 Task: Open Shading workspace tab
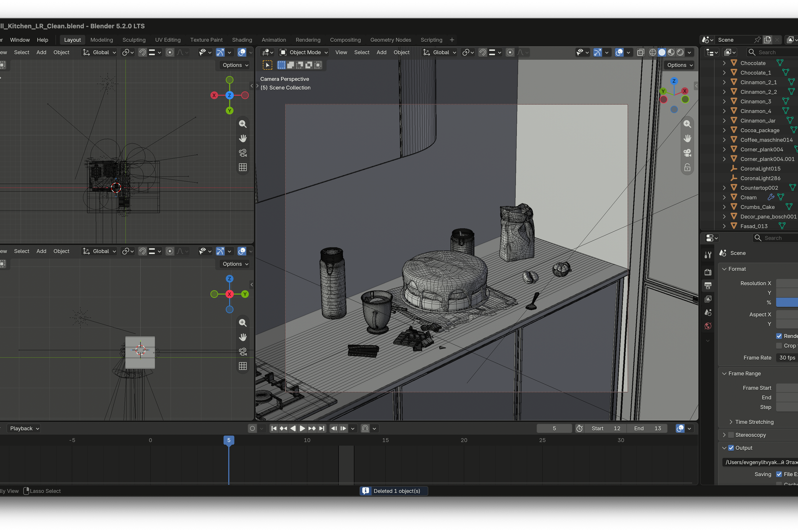click(x=242, y=40)
